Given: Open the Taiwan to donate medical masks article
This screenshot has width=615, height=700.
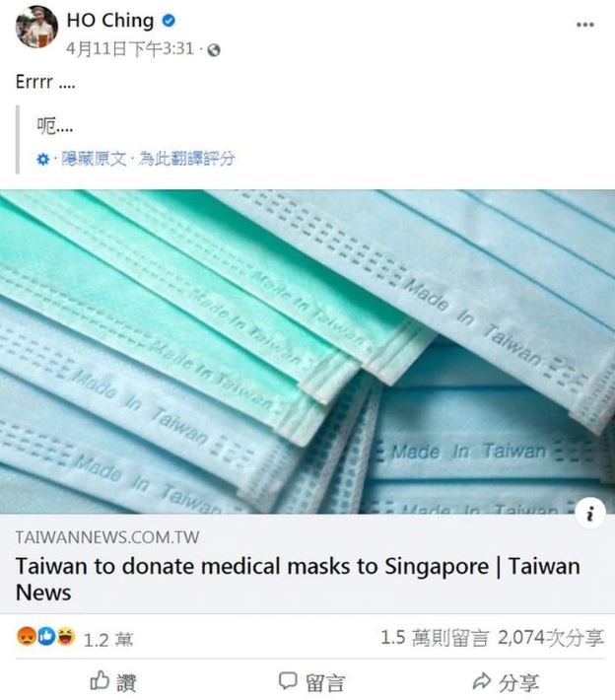Looking at the screenshot, I should (298, 579).
